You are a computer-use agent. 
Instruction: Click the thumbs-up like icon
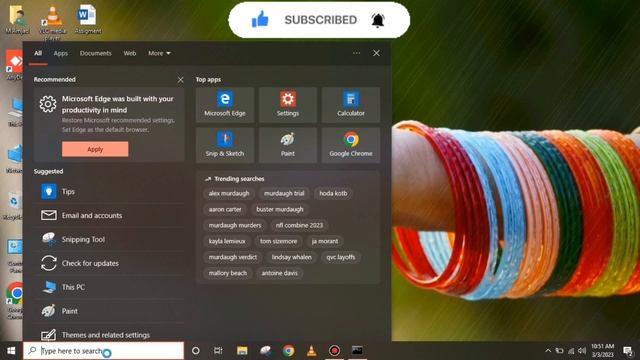[260, 19]
